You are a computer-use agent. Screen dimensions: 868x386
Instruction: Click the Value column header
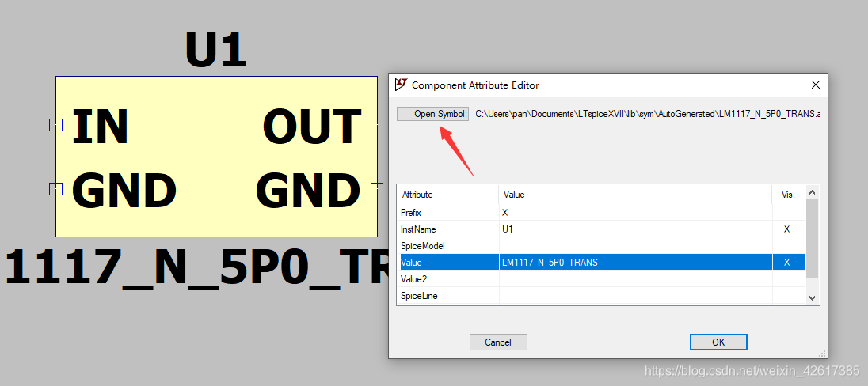point(635,195)
